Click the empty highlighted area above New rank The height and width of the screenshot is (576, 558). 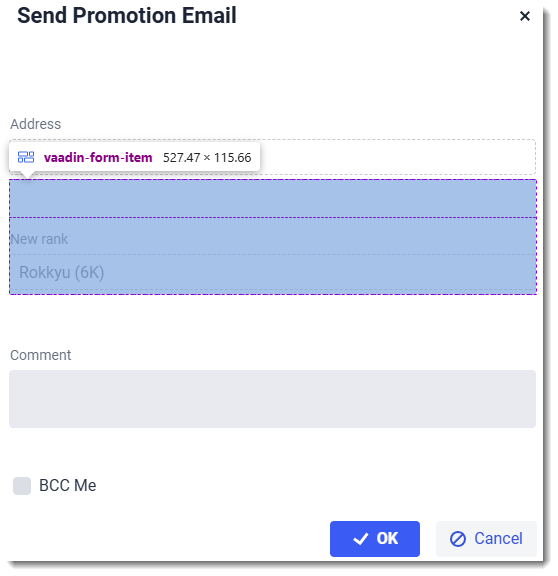click(x=273, y=198)
